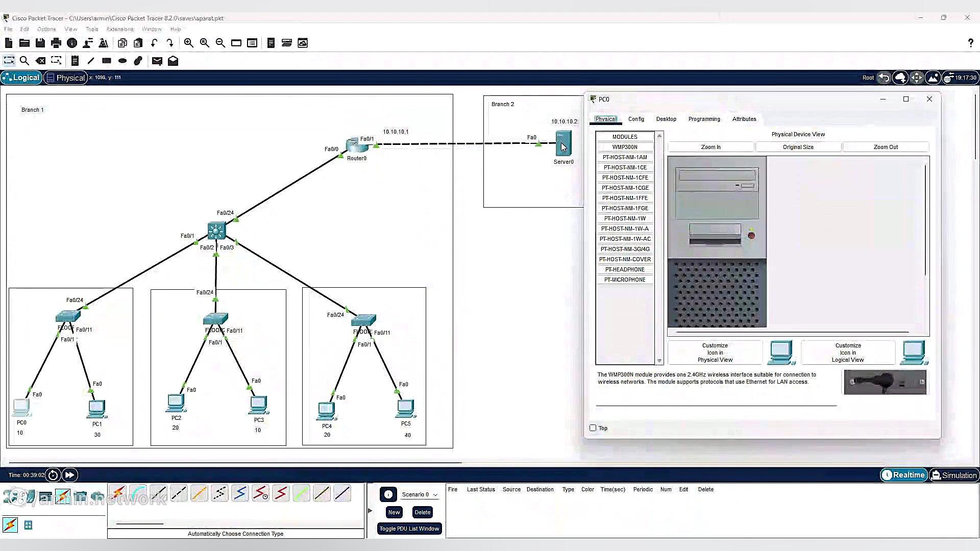The image size is (980, 551).
Task: Expand the PDU list panel arrow
Action: (x=370, y=510)
